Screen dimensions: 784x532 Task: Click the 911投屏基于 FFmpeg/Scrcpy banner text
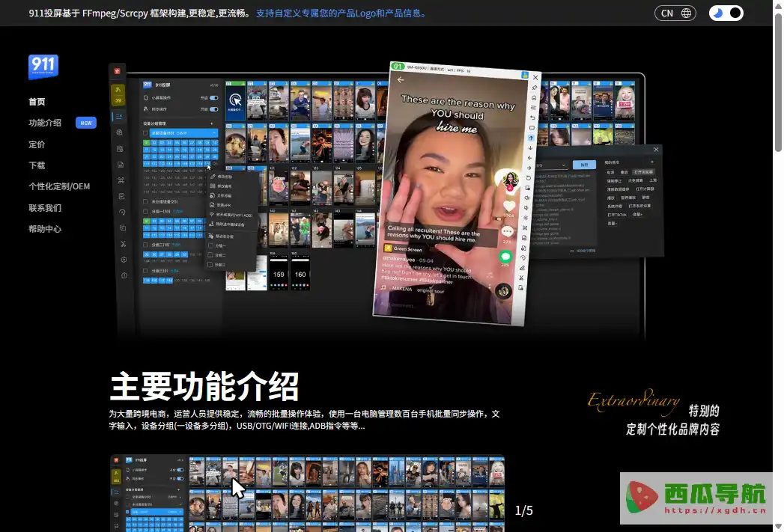[x=141, y=13]
